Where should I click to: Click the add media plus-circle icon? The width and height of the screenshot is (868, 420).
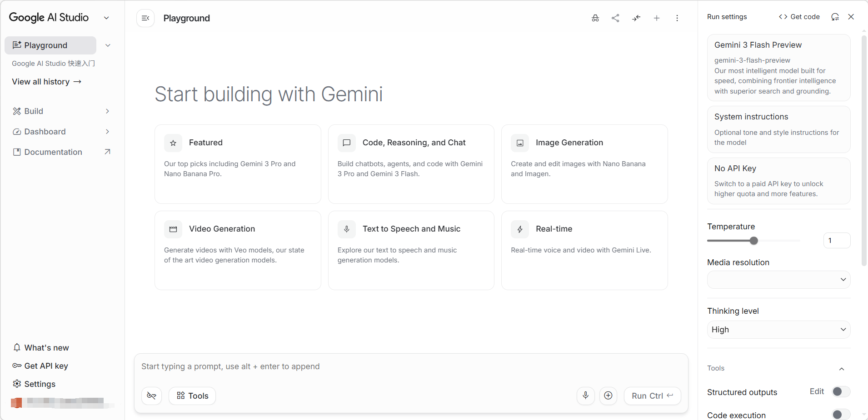(x=608, y=395)
